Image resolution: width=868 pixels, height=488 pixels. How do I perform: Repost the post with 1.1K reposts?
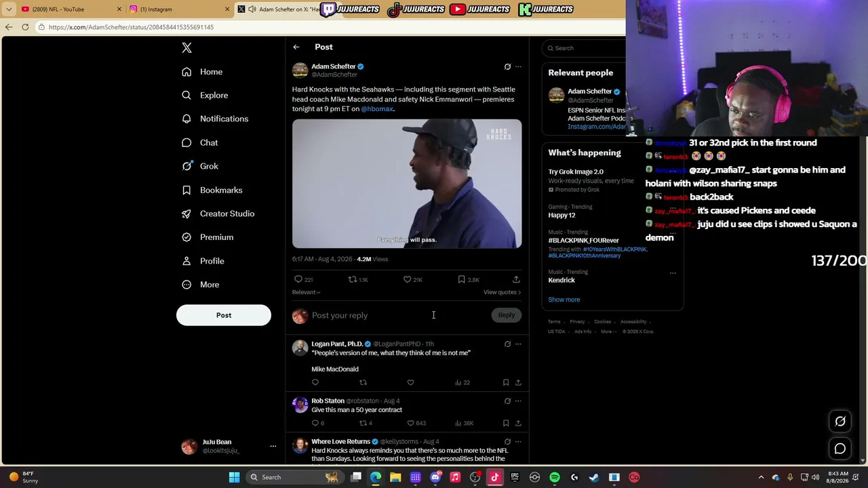tap(358, 279)
